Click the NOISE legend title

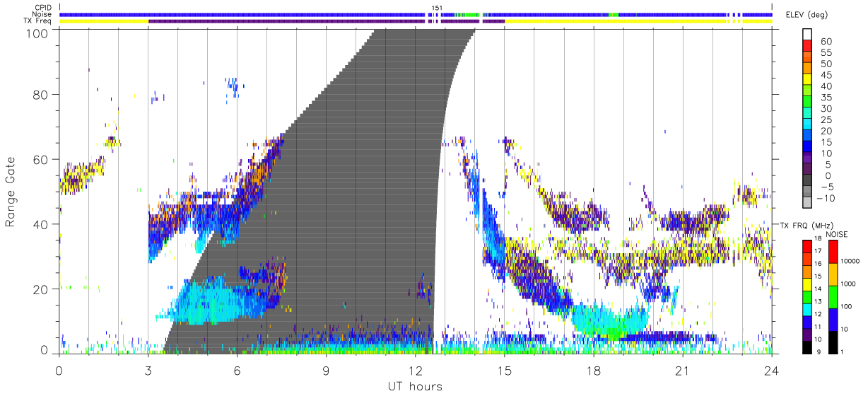(837, 234)
